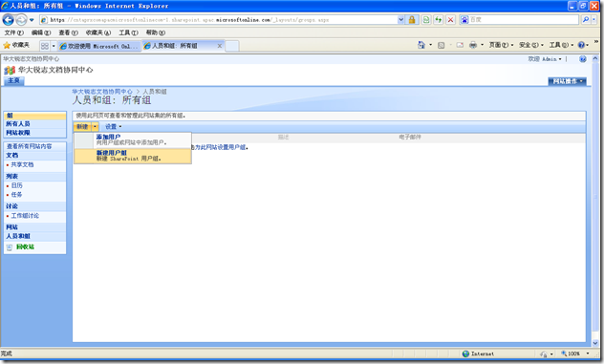The width and height of the screenshot is (604, 364).
Task: Click the compatibility view icon
Action: tap(426, 20)
